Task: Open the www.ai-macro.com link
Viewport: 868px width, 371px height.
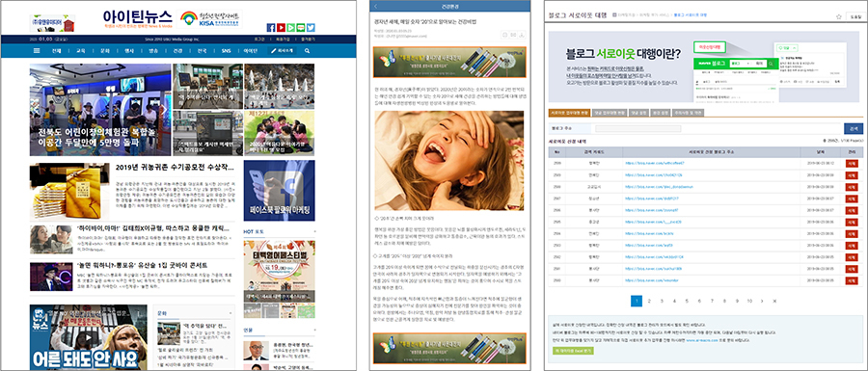Action: tap(703, 341)
